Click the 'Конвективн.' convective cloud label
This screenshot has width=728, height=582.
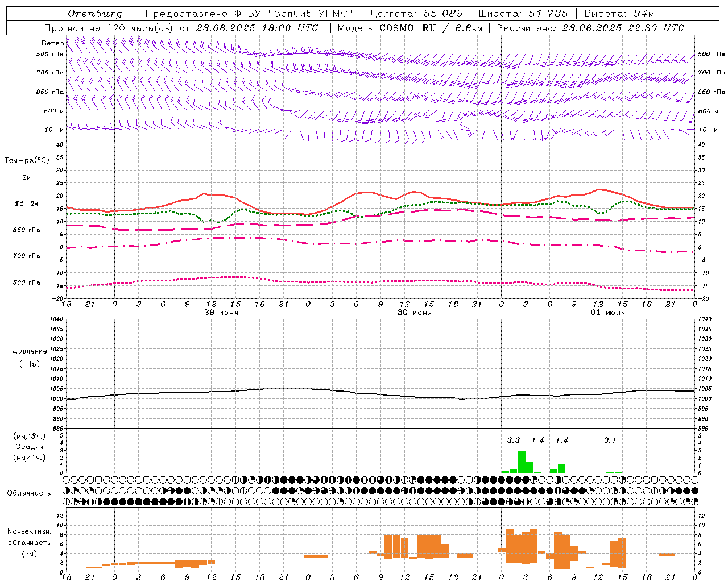[x=30, y=531]
